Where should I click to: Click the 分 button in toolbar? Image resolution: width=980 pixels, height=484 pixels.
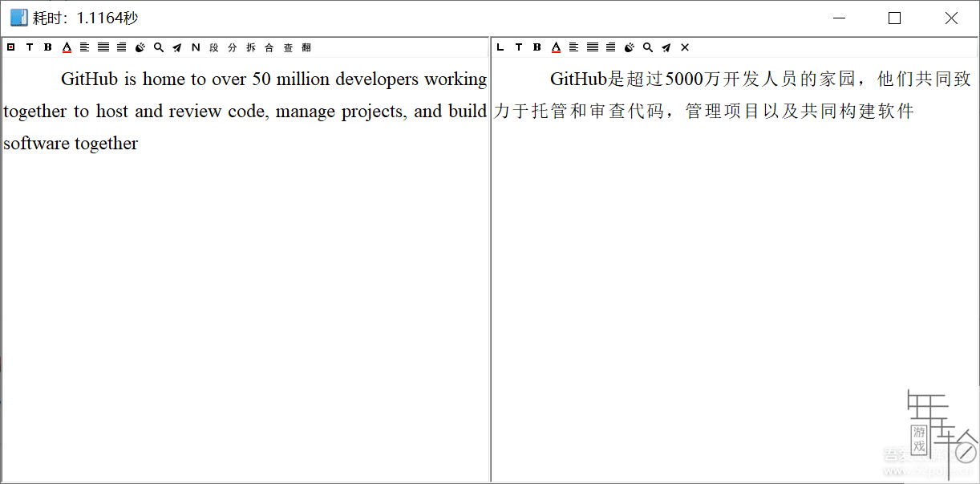(233, 47)
